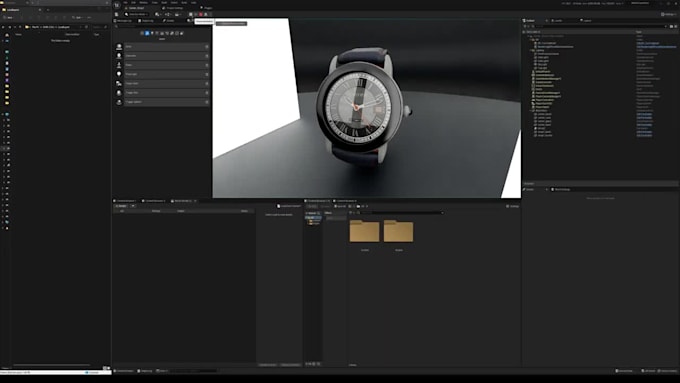Switch to the Output Log tab
This screenshot has height=383, width=680.
(x=146, y=20)
